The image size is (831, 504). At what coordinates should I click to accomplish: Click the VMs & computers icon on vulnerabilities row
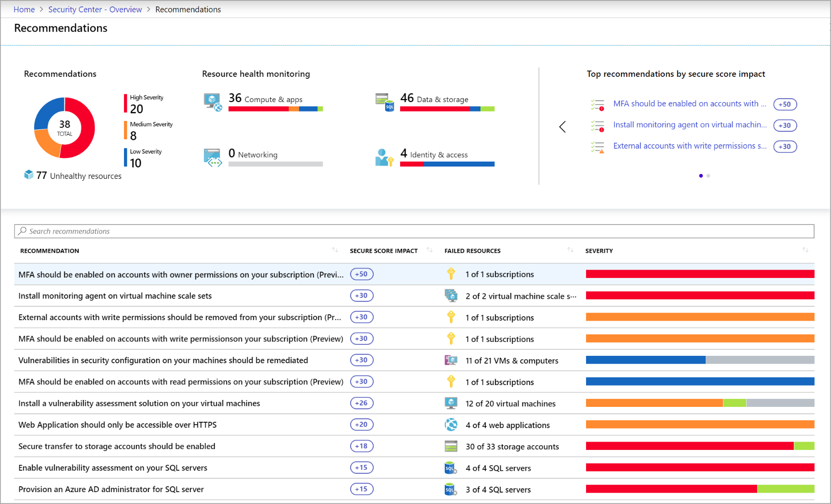[451, 360]
